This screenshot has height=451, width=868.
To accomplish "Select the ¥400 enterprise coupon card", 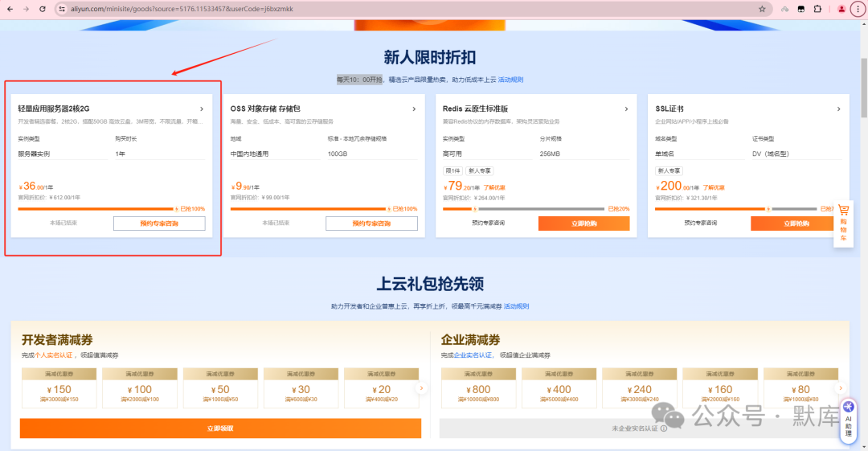I will pyautogui.click(x=559, y=387).
